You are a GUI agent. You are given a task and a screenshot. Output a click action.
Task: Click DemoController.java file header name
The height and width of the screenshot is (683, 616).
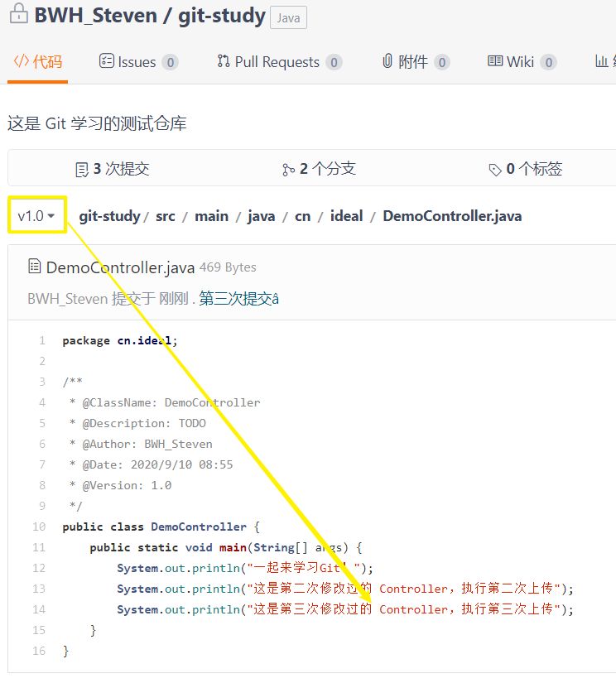coord(120,268)
